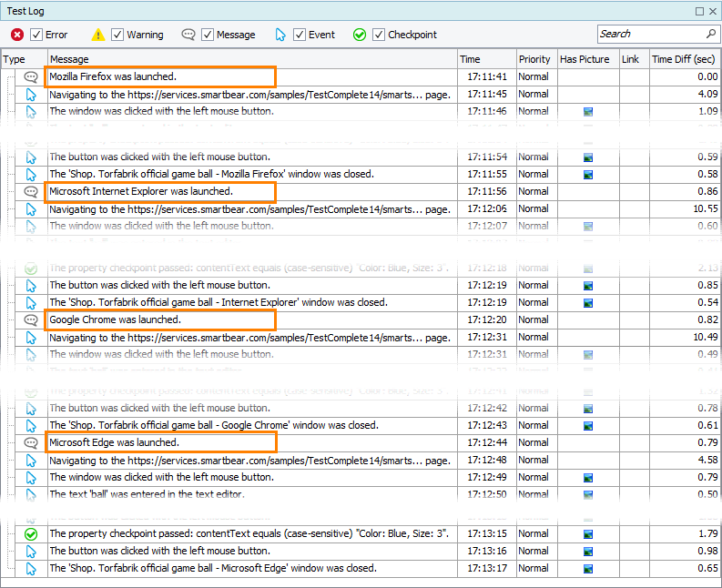Click the red Error filter icon
This screenshot has width=722, height=588.
pos(17,35)
